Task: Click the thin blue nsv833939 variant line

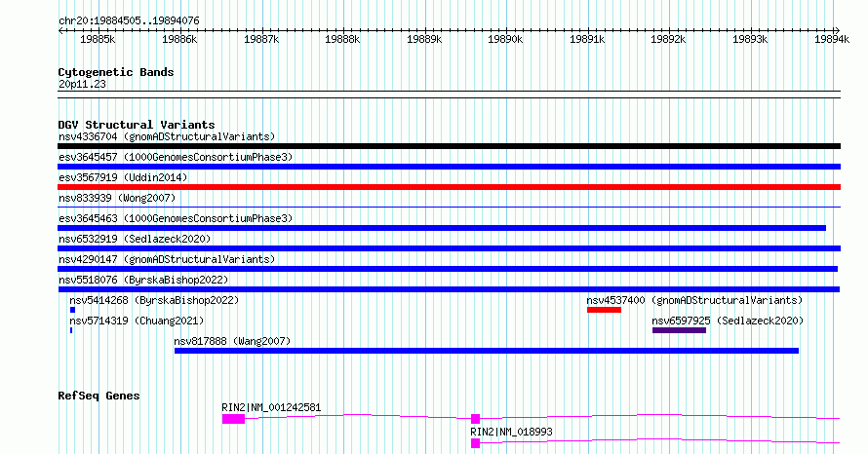Action: [449, 208]
